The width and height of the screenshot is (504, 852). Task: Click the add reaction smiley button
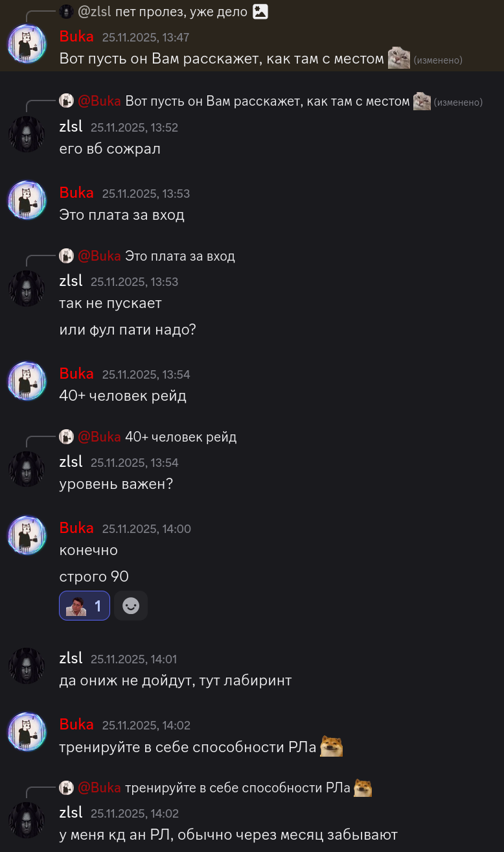coord(131,606)
